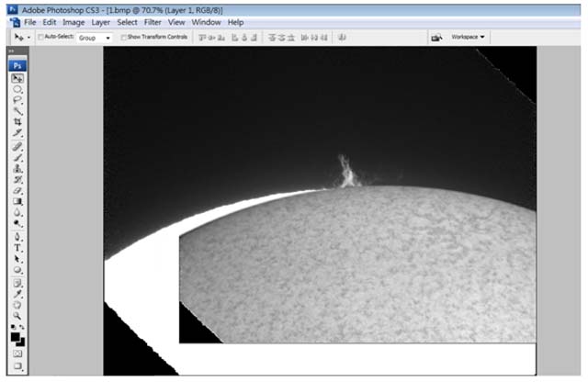Image resolution: width=588 pixels, height=382 pixels.
Task: Select the Pen tool
Action: [17, 236]
